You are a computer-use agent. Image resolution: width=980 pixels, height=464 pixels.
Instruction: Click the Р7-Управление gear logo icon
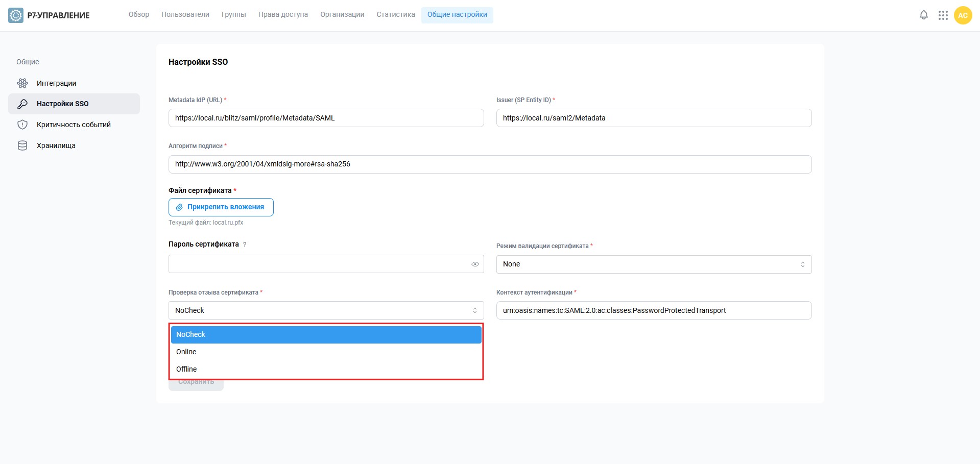coord(16,15)
